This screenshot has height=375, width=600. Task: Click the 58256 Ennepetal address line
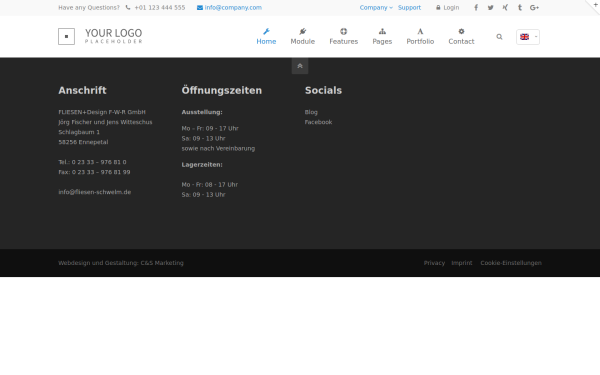83,142
